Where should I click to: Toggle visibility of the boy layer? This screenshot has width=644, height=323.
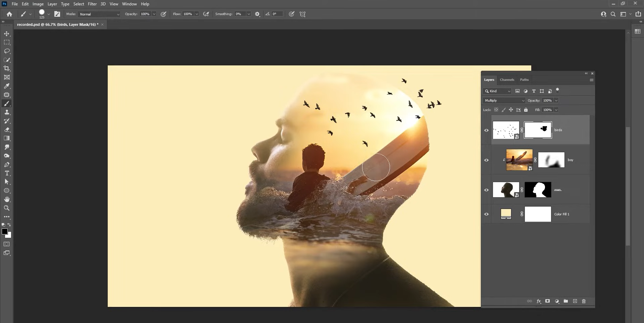487,160
